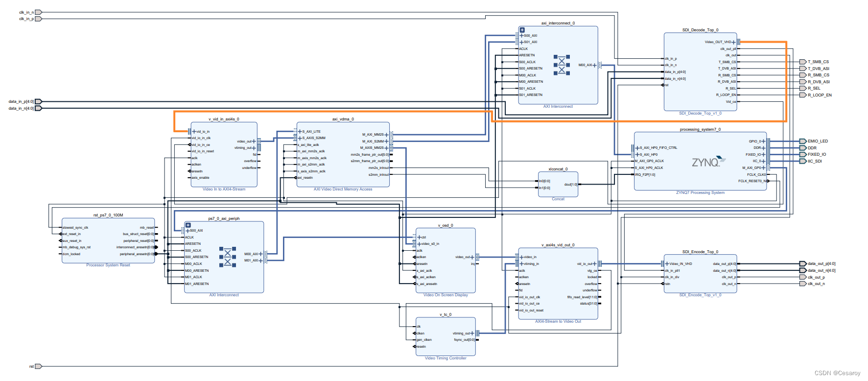Select the xlconcat_0 block title

(558, 169)
